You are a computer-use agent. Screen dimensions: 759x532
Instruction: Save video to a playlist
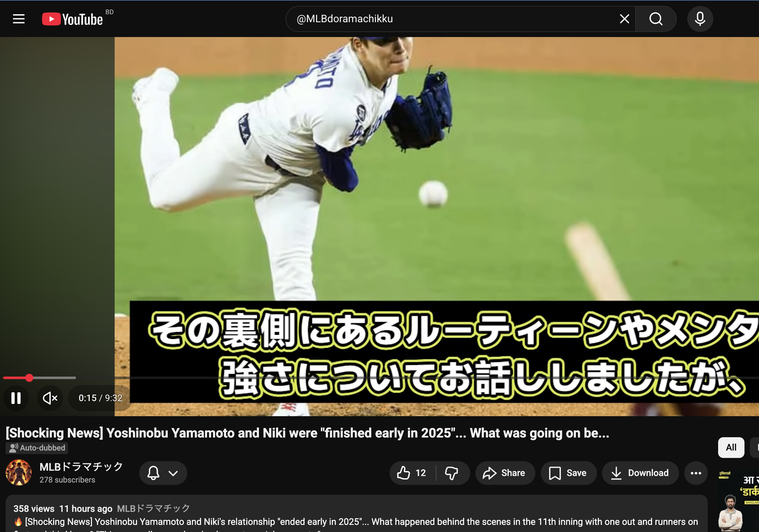pos(568,473)
